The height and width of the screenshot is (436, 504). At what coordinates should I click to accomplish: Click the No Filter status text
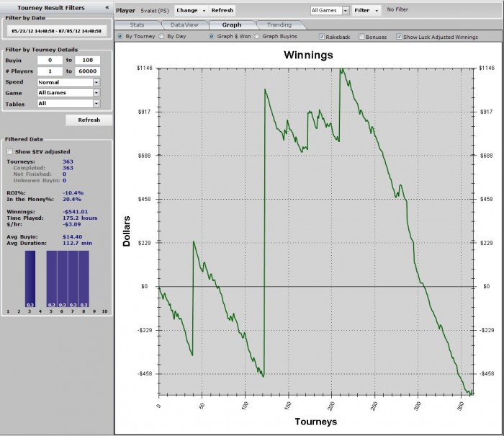(x=397, y=9)
